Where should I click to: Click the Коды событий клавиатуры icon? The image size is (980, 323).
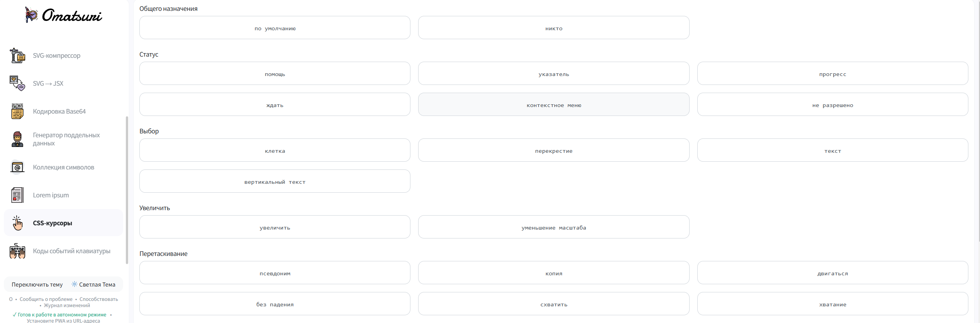coord(17,251)
